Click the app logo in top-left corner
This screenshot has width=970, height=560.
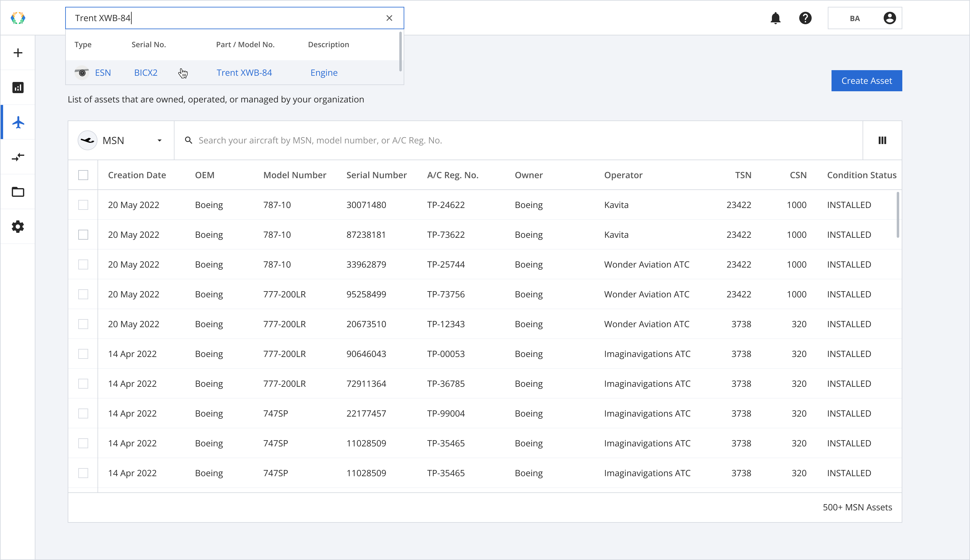point(18,18)
